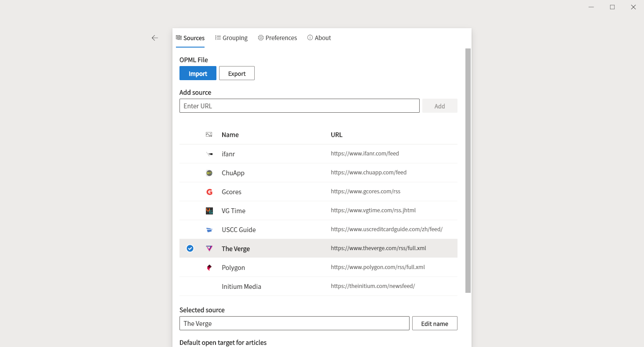Click the Enter URL input field

click(x=299, y=106)
